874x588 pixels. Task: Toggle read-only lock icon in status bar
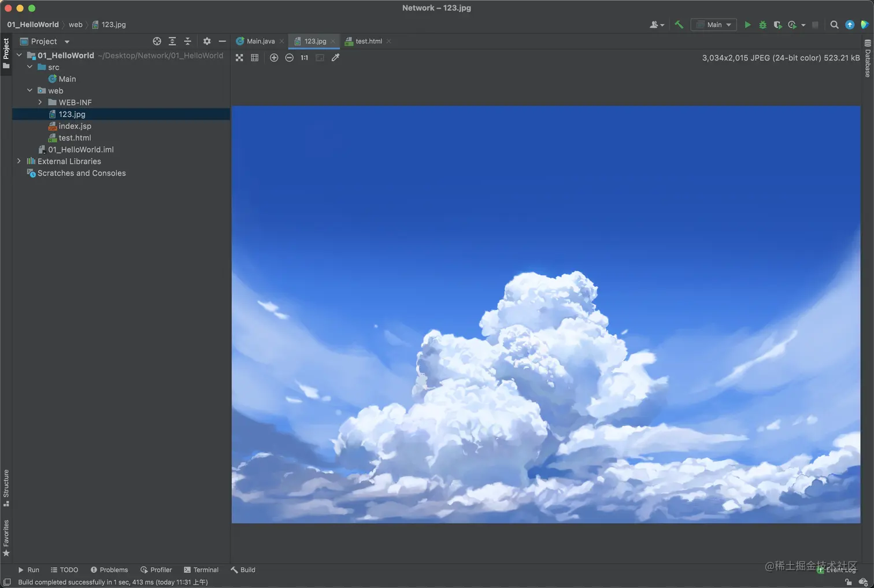pyautogui.click(x=848, y=582)
